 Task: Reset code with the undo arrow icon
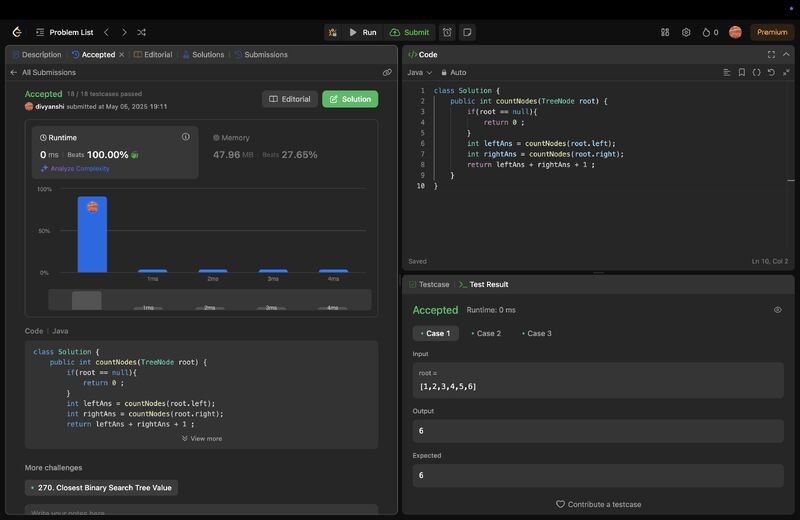point(771,72)
